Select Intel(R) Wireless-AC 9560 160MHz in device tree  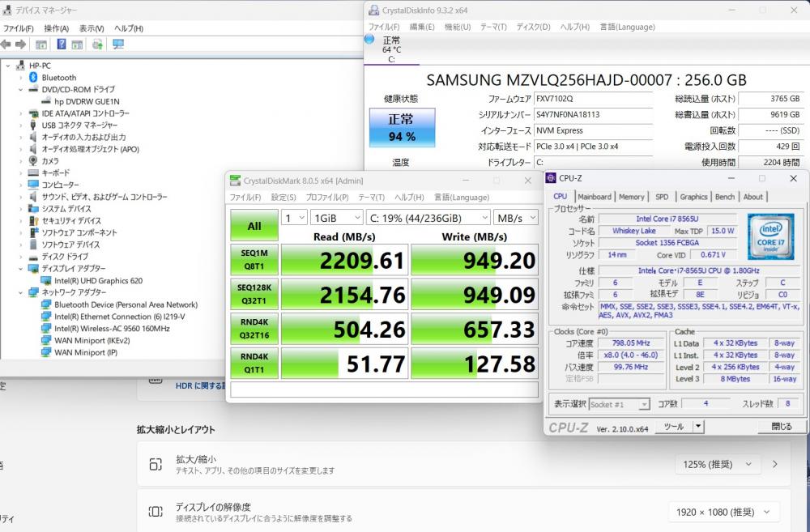tap(112, 329)
